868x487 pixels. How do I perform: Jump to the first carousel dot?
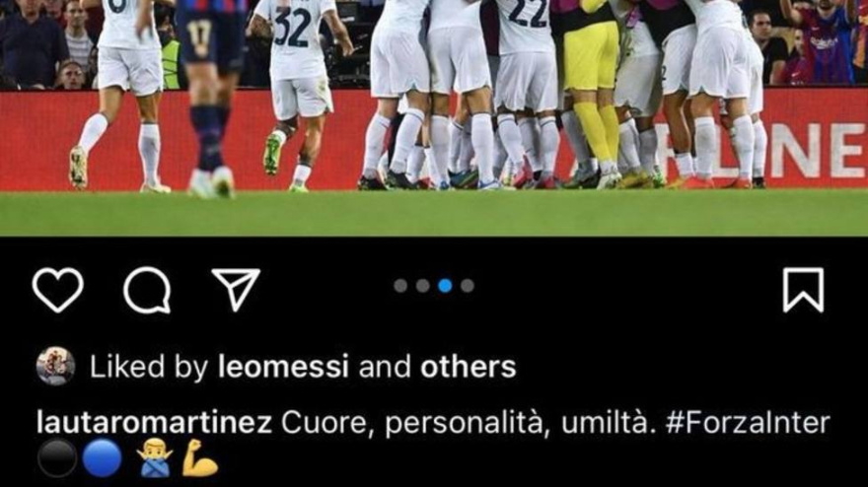click(x=400, y=286)
